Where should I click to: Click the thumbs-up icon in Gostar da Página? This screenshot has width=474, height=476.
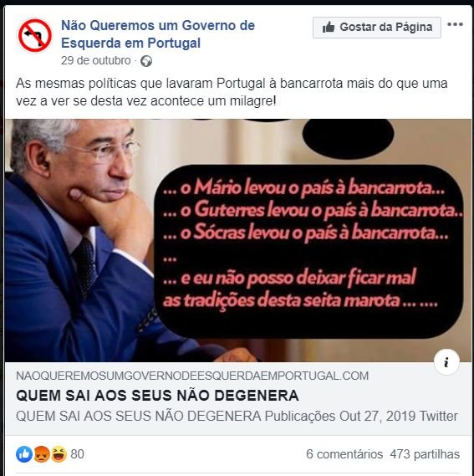click(329, 28)
